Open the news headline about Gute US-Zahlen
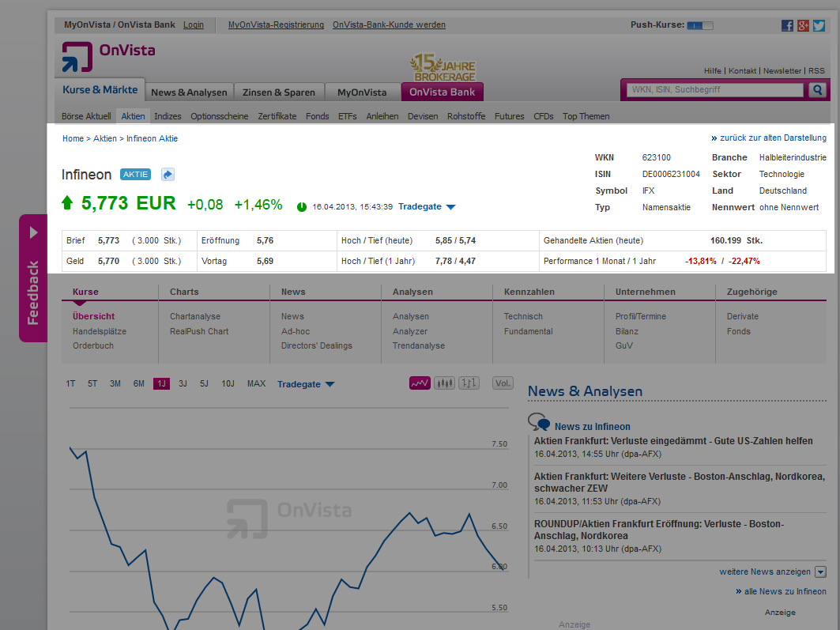The image size is (840, 630). 673,441
